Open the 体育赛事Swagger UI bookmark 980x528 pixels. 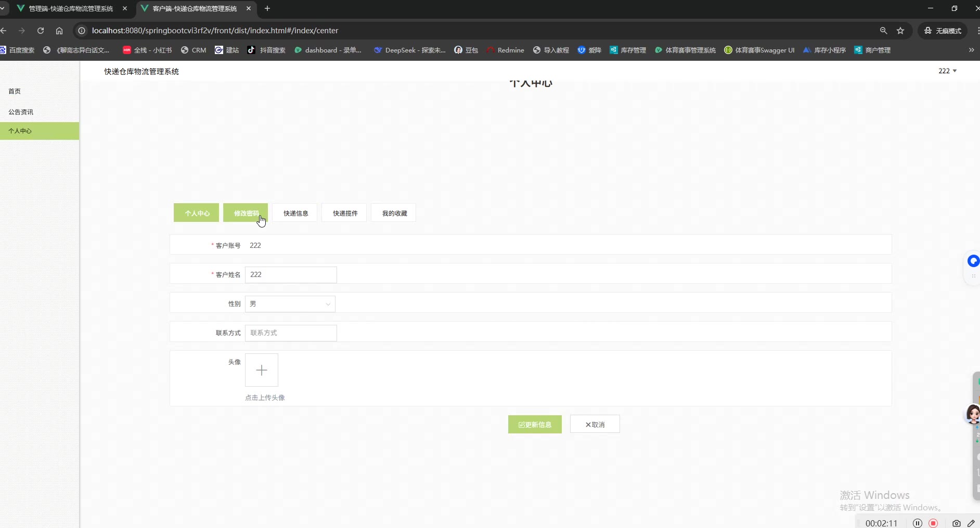click(x=759, y=50)
